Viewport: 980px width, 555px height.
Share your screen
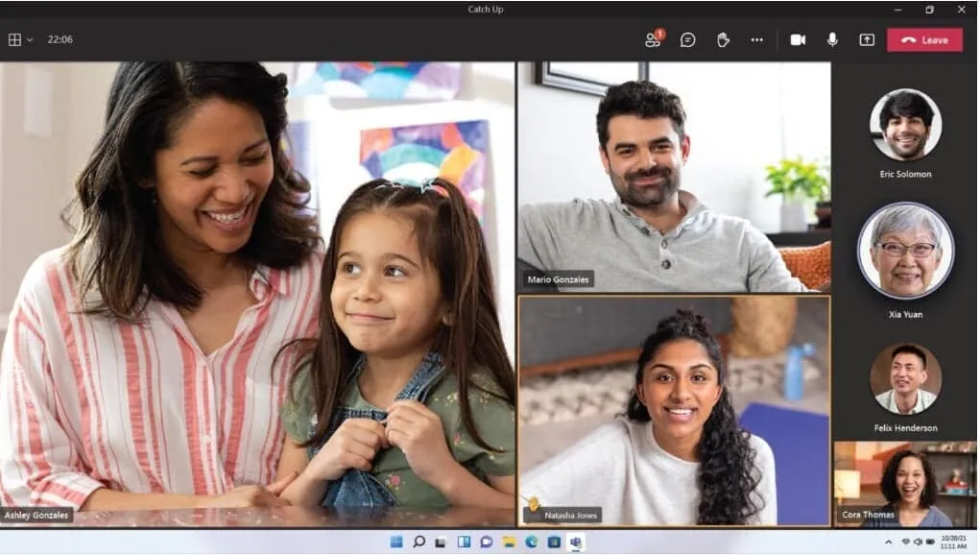click(866, 39)
